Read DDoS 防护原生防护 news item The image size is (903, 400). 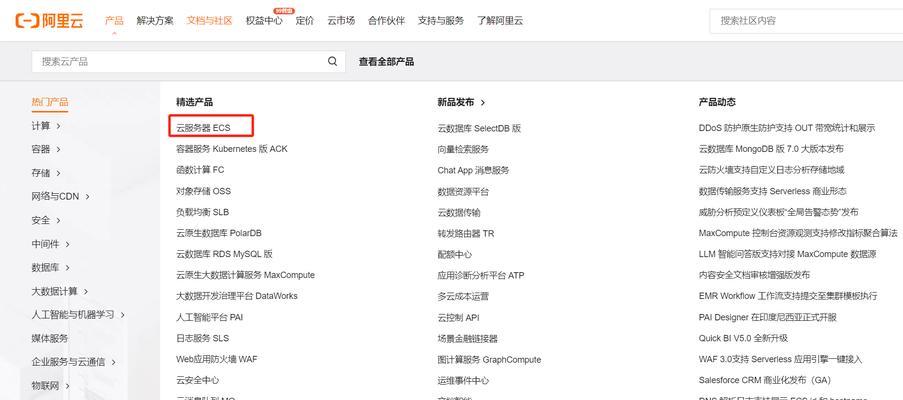pos(787,128)
